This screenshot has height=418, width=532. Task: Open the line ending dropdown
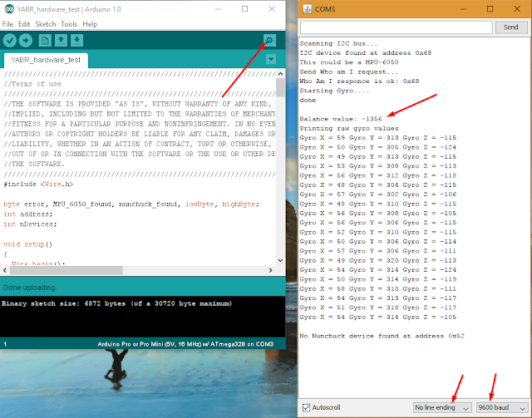[442, 407]
